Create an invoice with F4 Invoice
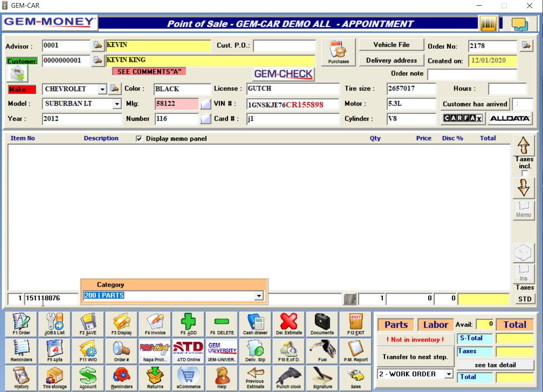The width and height of the screenshot is (543, 392). pos(155,324)
